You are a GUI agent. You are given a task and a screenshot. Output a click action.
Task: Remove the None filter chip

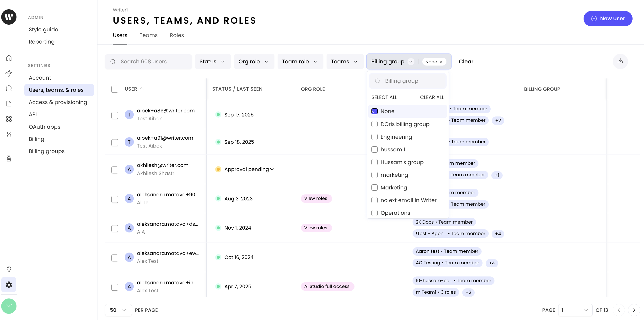(441, 62)
